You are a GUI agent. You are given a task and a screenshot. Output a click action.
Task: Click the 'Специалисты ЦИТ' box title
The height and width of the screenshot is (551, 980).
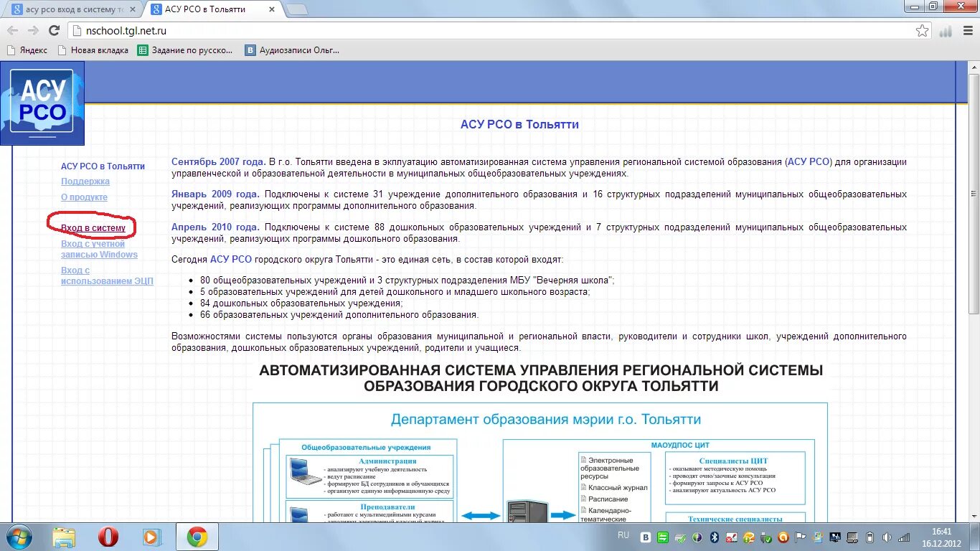733,461
